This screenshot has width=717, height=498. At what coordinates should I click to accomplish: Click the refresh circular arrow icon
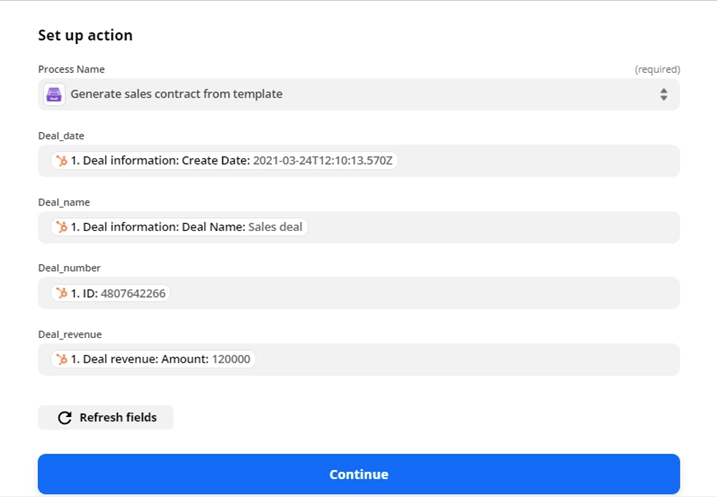[64, 418]
